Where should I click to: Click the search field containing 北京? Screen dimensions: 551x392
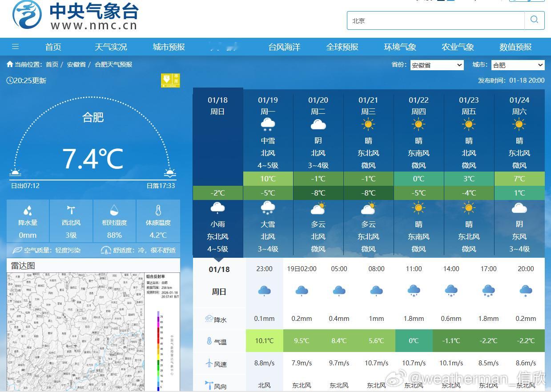[x=436, y=20]
